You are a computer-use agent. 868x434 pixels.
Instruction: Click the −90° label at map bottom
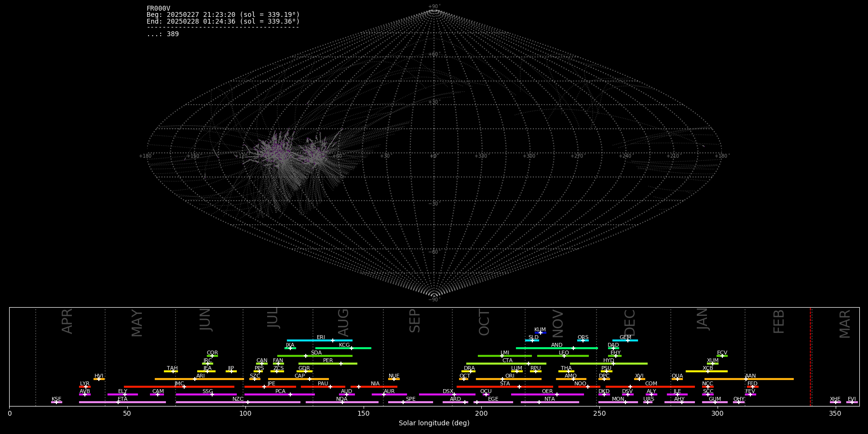click(x=434, y=299)
